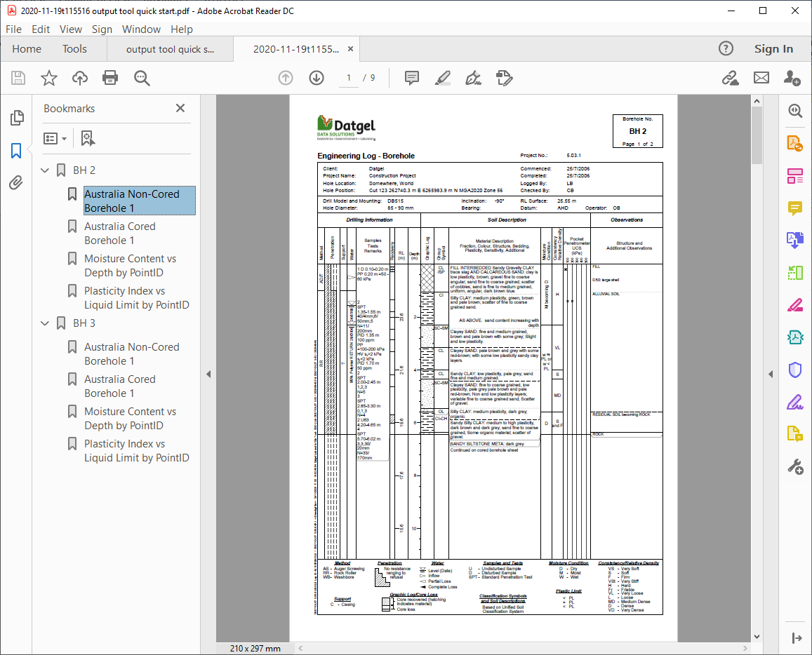Click the Find text magnifier icon
The width and height of the screenshot is (812, 655).
coord(142,78)
